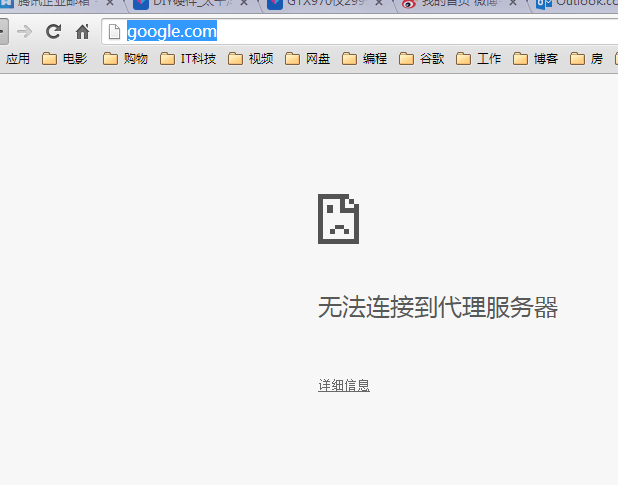Switch to the GTX970 tab
618x485 pixels.
click(x=325, y=4)
